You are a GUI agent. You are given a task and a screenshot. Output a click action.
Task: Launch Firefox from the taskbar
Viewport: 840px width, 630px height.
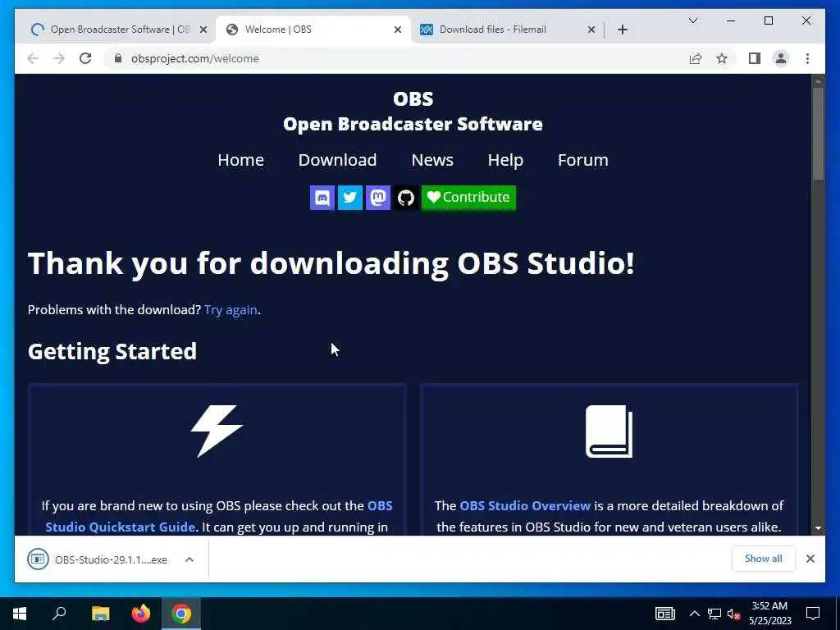pyautogui.click(x=141, y=614)
